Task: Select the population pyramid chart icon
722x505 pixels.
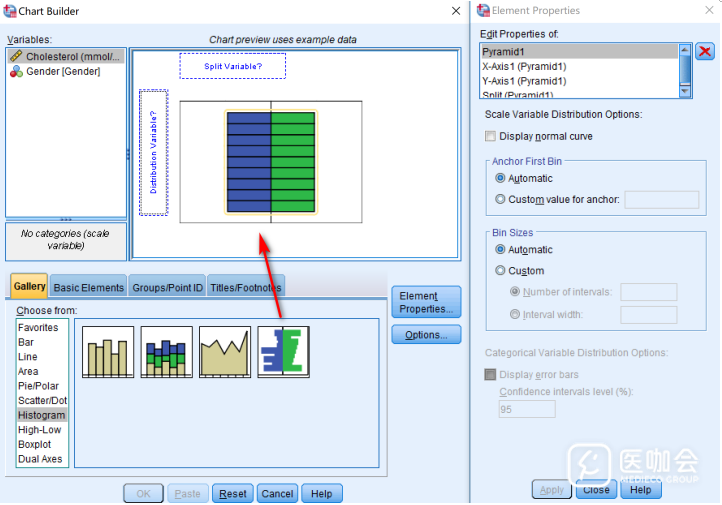Action: (283, 351)
